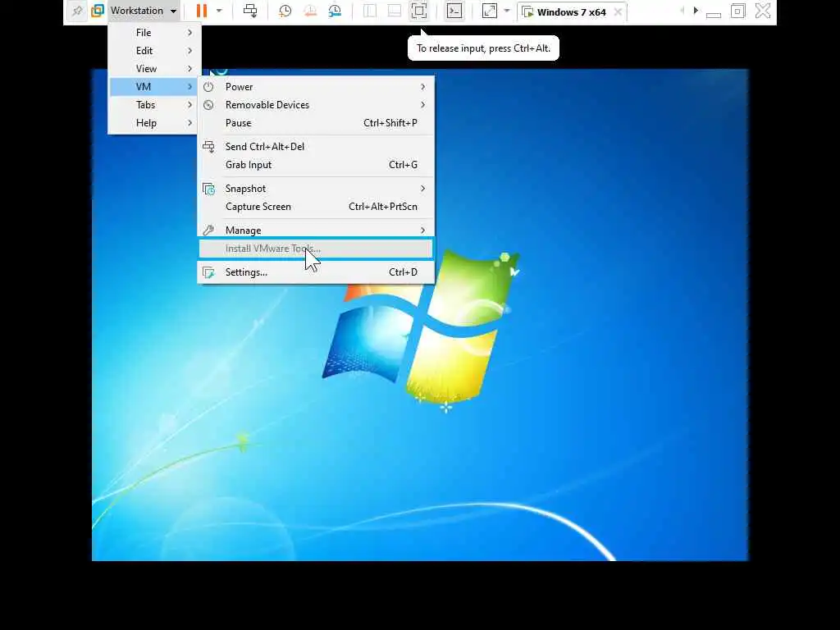Click the VMware Workstation logo icon
Image resolution: width=840 pixels, height=630 pixels.
coord(98,11)
